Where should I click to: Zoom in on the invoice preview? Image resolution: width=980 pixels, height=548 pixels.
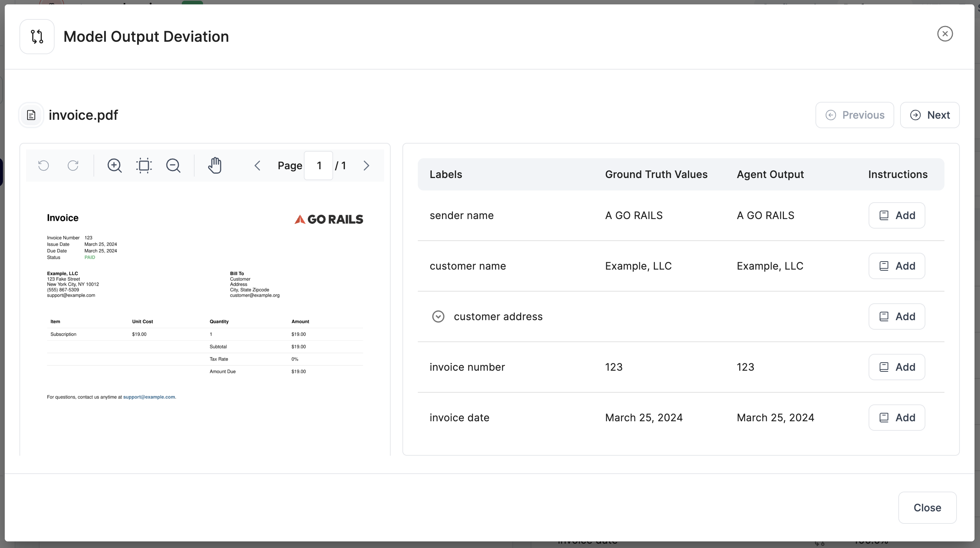point(114,166)
